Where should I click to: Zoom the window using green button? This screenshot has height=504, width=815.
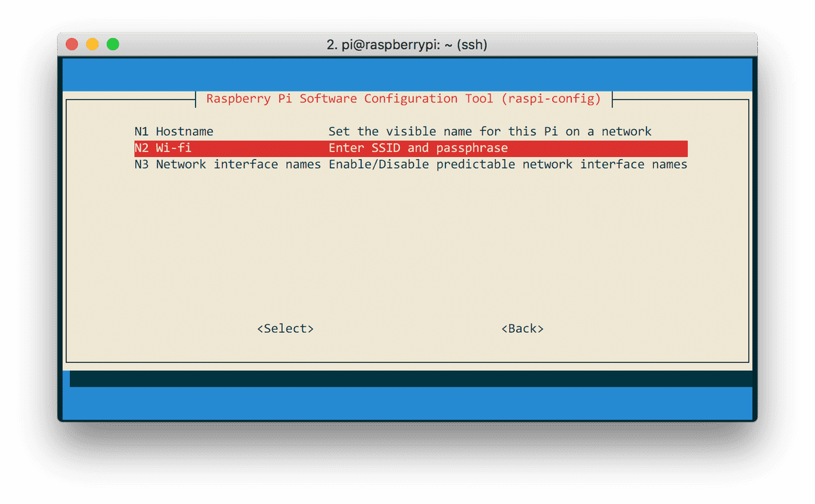113,45
